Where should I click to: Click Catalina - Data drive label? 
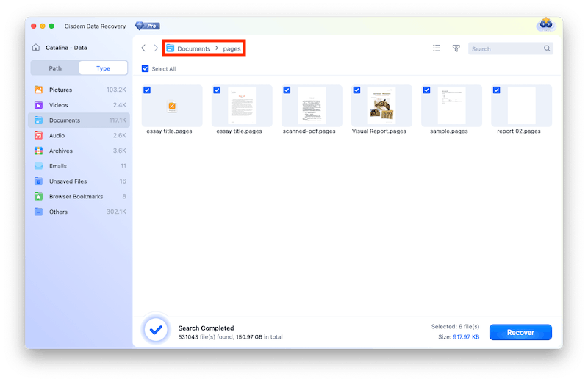66,48
